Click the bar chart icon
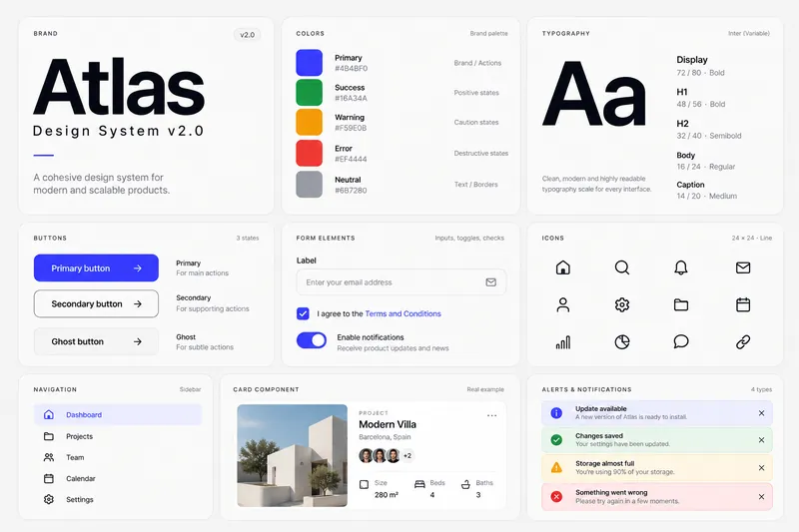 (562, 342)
